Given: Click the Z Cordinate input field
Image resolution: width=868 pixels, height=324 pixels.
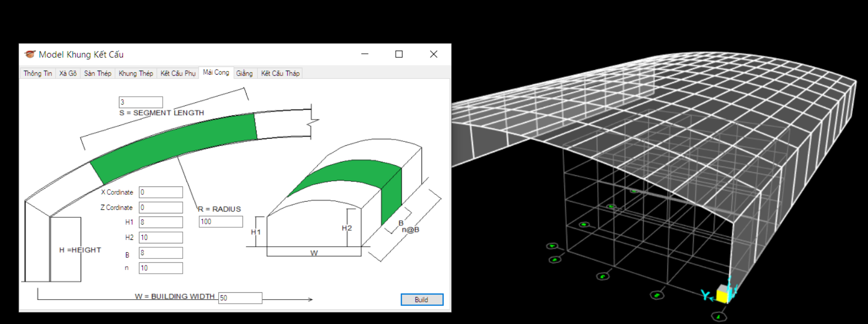Looking at the screenshot, I should click(x=161, y=207).
